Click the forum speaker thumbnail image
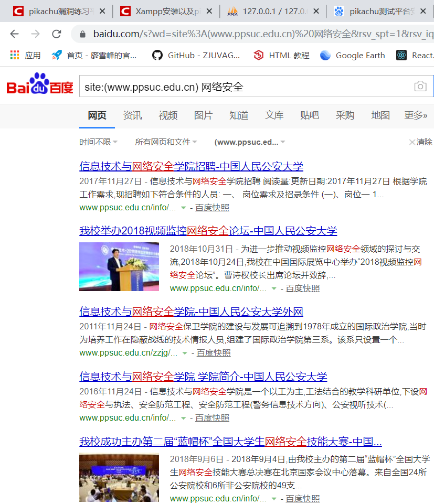This screenshot has height=504, width=434. 119,266
